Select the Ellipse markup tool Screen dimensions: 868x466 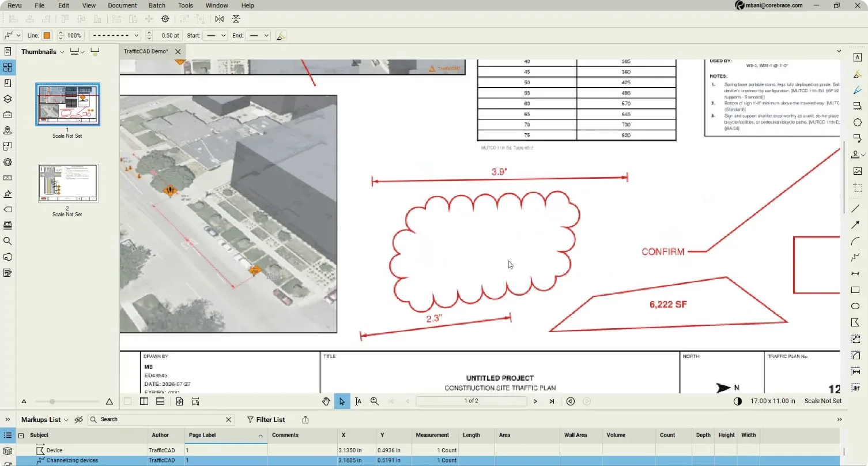pyautogui.click(x=856, y=306)
